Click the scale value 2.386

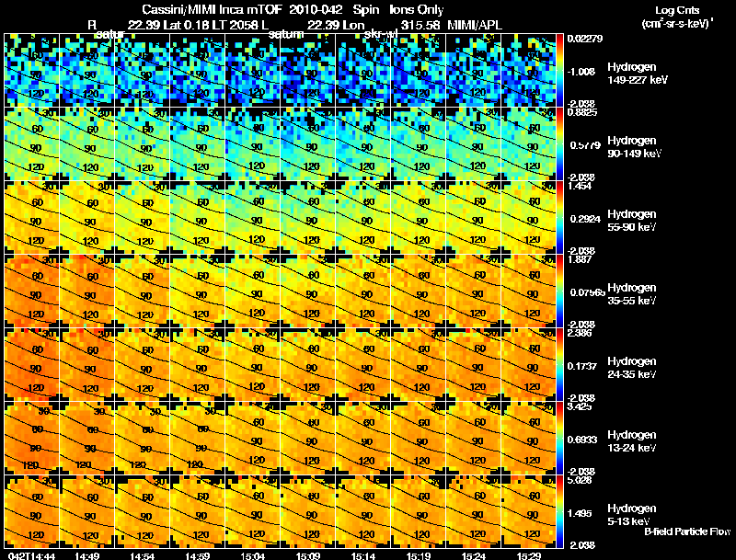point(580,333)
